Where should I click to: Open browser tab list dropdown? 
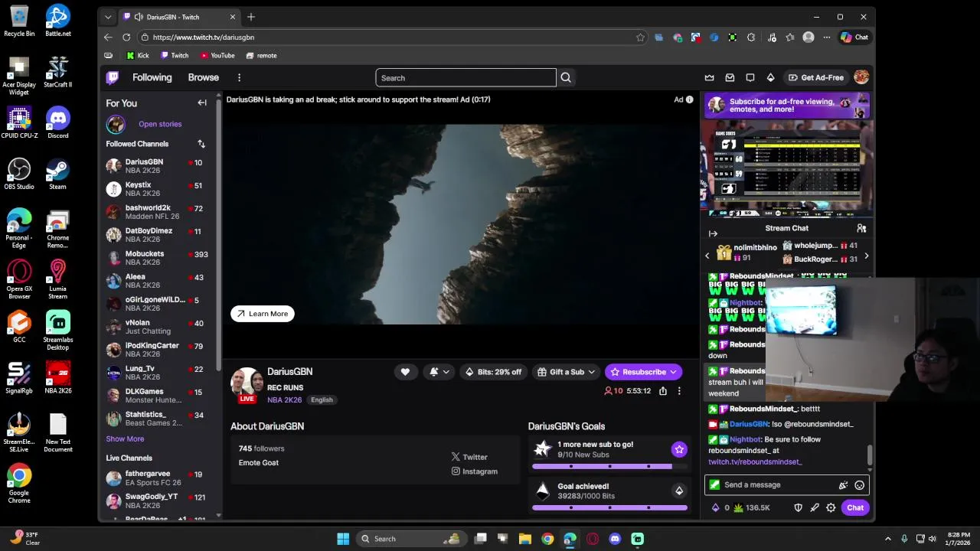pyautogui.click(x=108, y=17)
